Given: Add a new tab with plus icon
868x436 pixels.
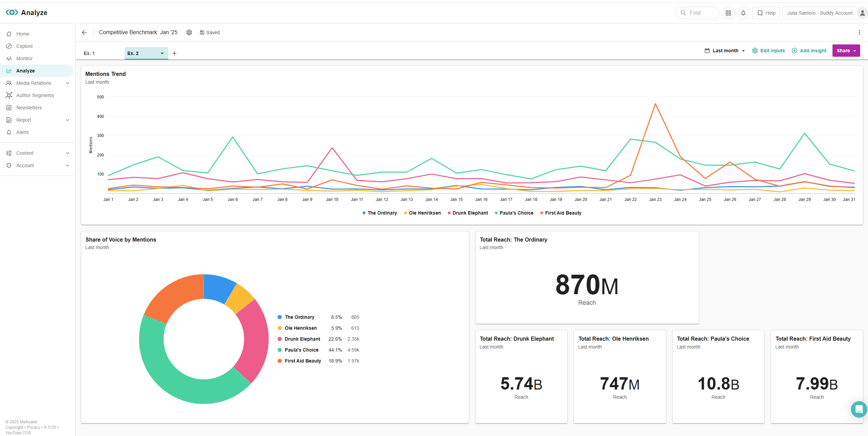Looking at the screenshot, I should point(174,53).
